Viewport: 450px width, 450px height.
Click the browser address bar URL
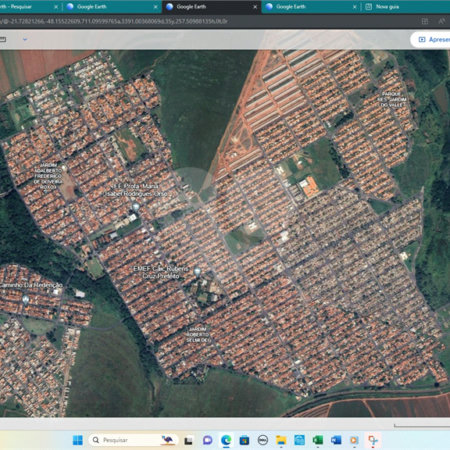(x=114, y=21)
